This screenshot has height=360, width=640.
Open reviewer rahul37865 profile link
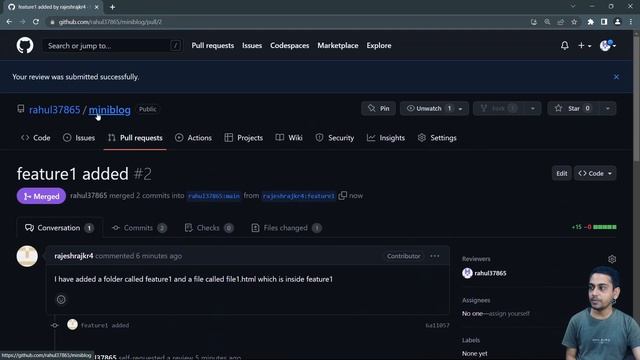[x=490, y=273]
